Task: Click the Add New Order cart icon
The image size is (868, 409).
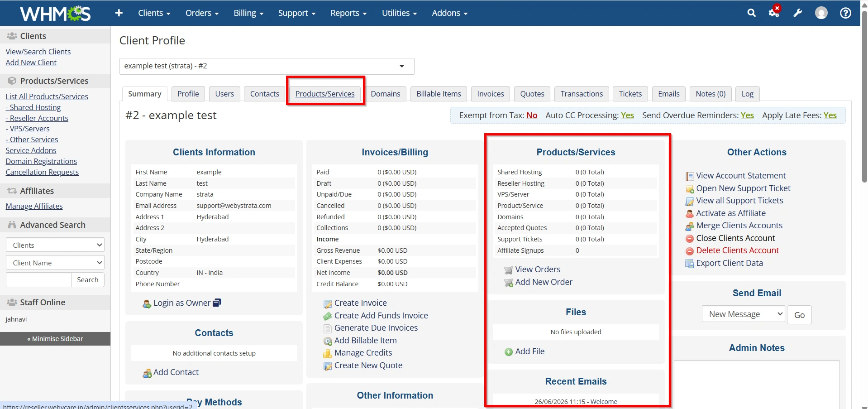Action: pyautogui.click(x=509, y=283)
